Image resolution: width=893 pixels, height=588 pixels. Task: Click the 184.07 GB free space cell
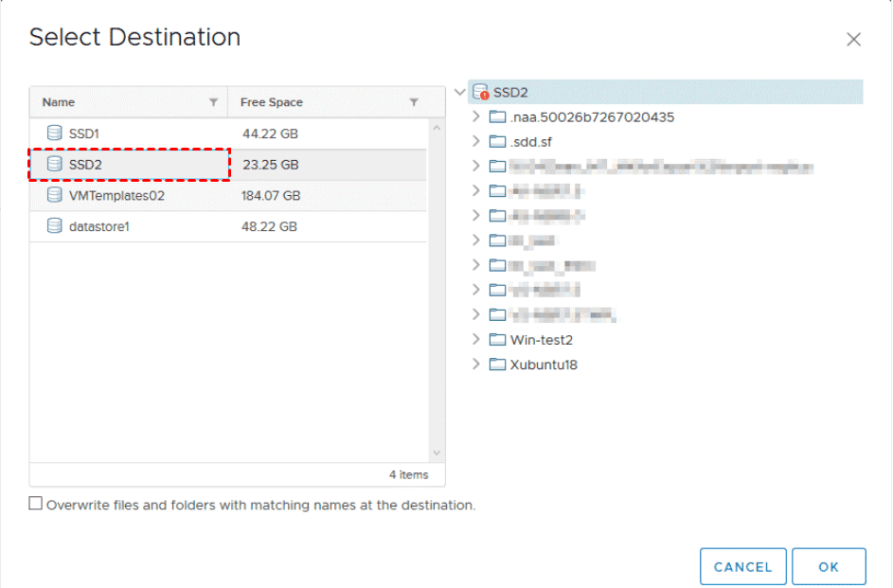(271, 196)
